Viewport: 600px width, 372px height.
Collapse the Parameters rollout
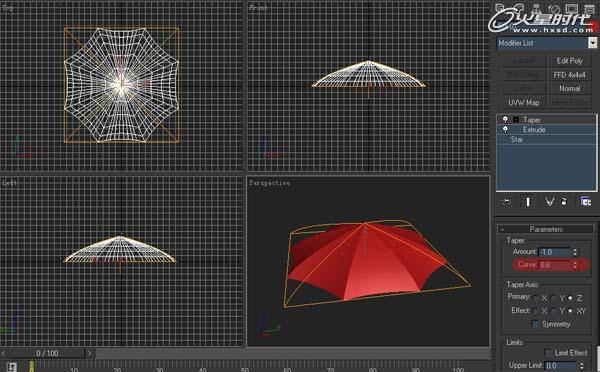pos(546,229)
